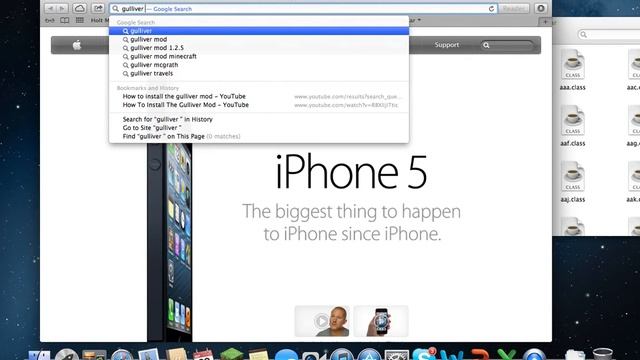Open the Share button in Safari toolbar
Screen dimensions: 640x360
(x=98, y=8)
